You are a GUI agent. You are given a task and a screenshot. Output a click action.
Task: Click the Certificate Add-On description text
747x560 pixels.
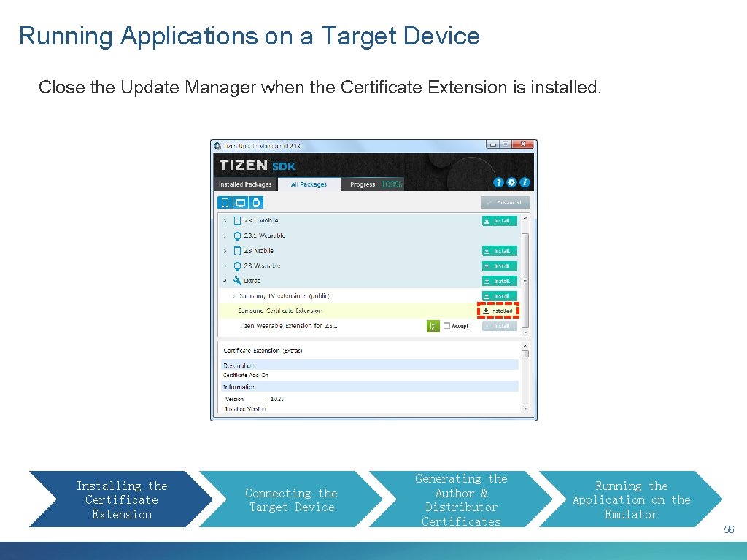click(246, 376)
